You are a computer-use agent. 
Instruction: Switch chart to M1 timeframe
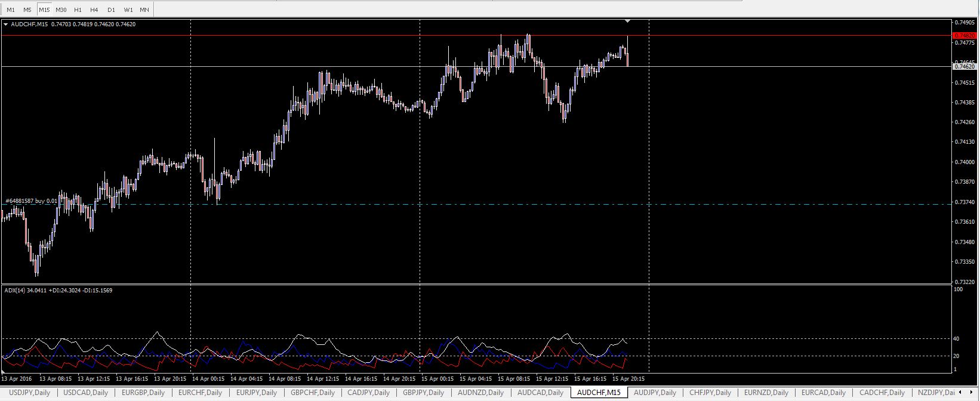[x=11, y=10]
